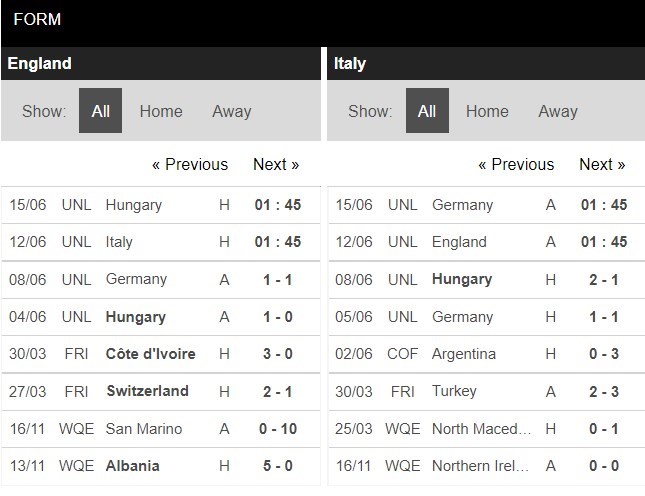
Task: Open San Marino 0-10 qualifier result
Action: coord(160,429)
